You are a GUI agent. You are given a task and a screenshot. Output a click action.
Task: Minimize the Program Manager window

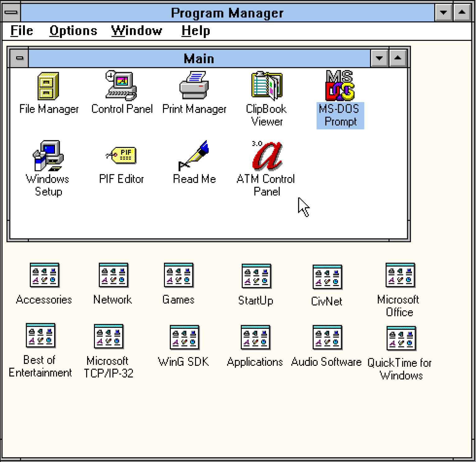[x=443, y=12]
